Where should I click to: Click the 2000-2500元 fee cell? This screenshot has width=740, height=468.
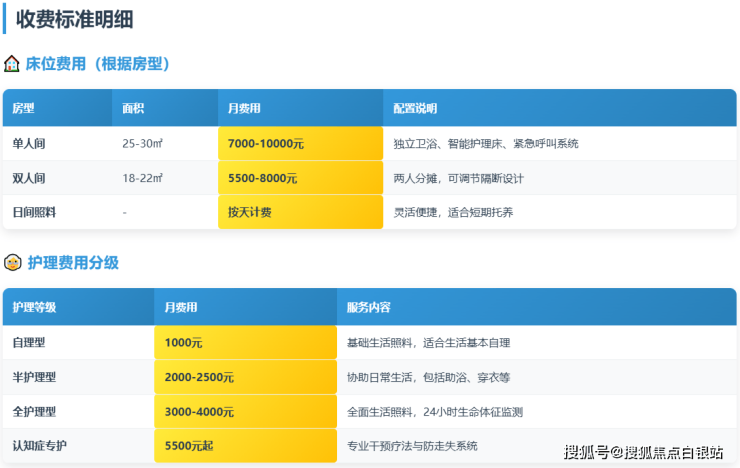245,377
